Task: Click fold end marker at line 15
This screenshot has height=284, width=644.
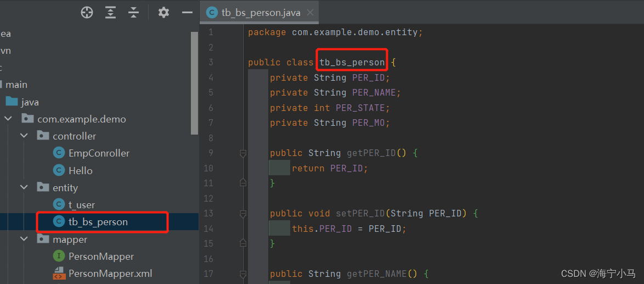Action: [x=242, y=243]
